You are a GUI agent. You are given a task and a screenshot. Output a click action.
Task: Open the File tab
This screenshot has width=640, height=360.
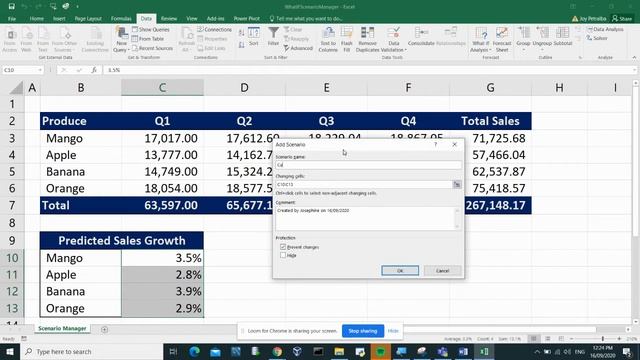[12, 18]
